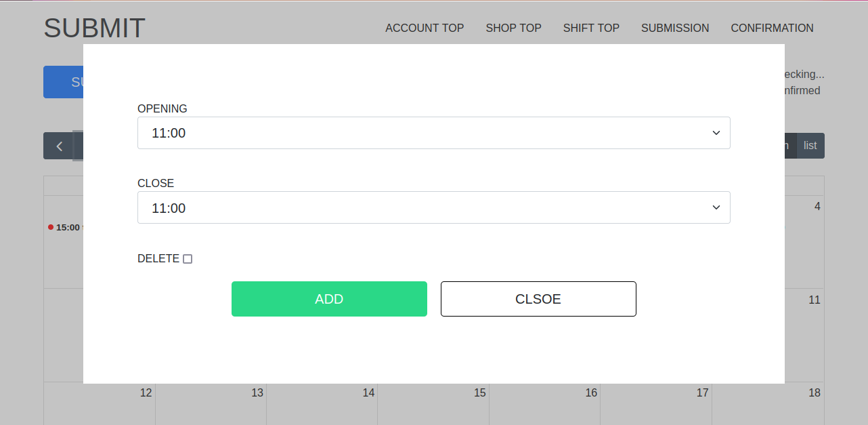Screen dimensions: 868x425
Task: Tick the DELETE checkbox
Action: [x=188, y=259]
